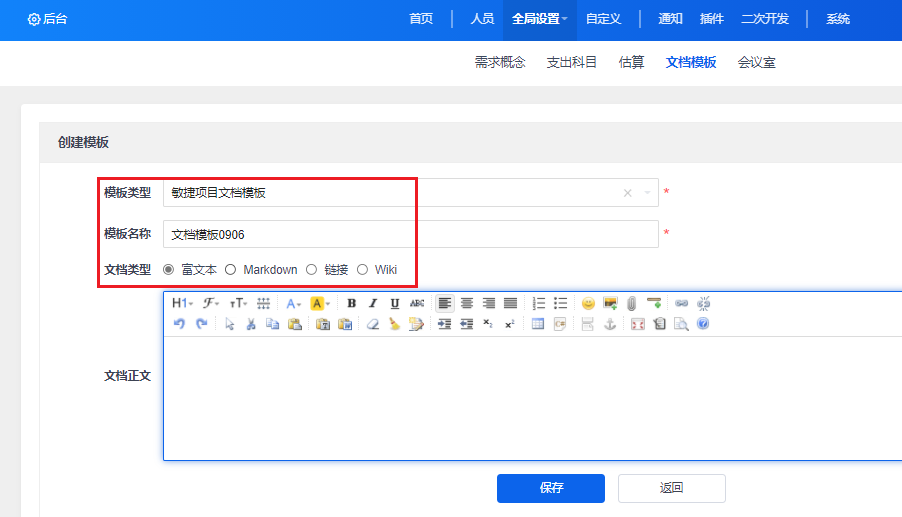Image resolution: width=902 pixels, height=517 pixels.
Task: Clear 模板类型 selection with X
Action: (628, 193)
